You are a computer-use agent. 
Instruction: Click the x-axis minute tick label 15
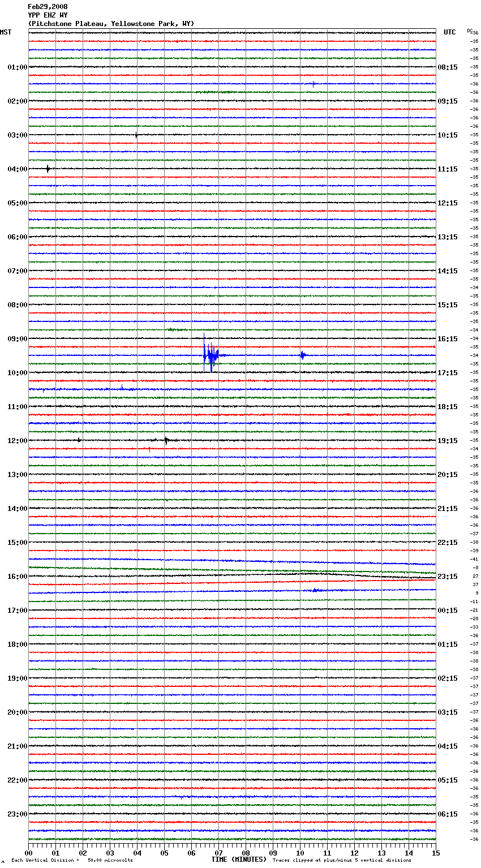click(436, 853)
